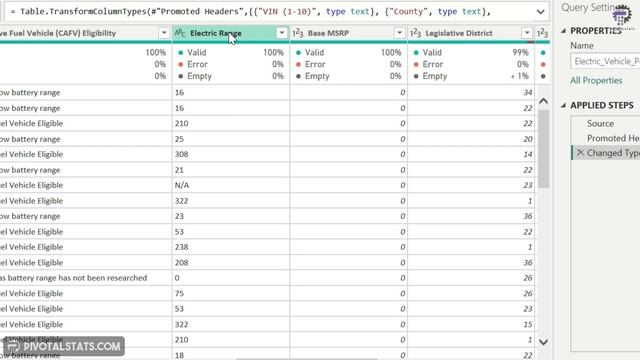Click the vertical scrollbar down arrow

point(543,342)
